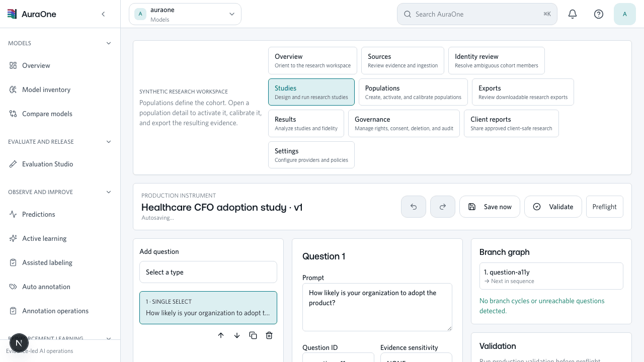Screen dimensions: 644x362
Task: Move question 1 down
Action: coord(237,335)
